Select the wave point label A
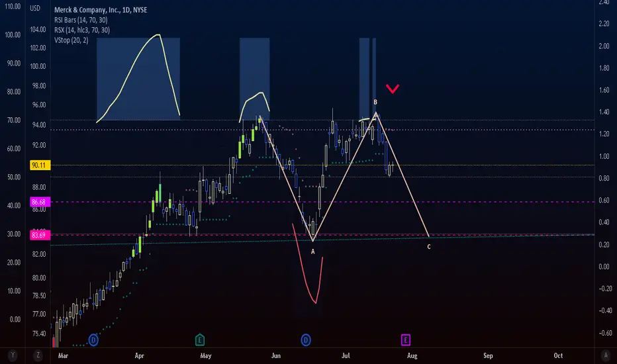617x364 pixels. (313, 251)
